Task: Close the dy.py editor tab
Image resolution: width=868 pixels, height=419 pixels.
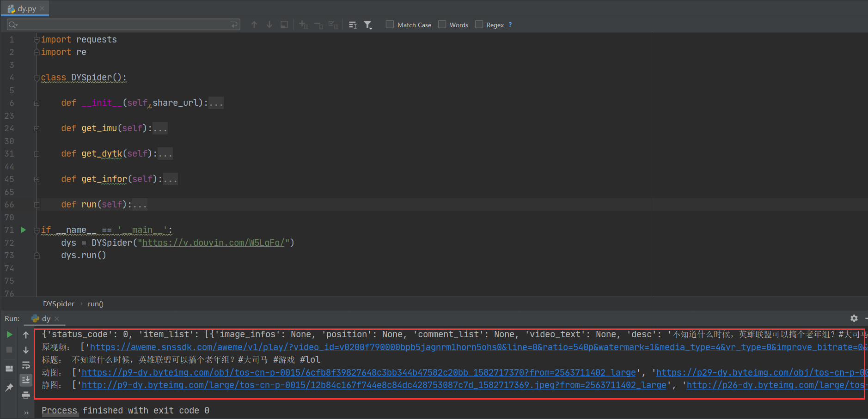Action: [x=43, y=8]
